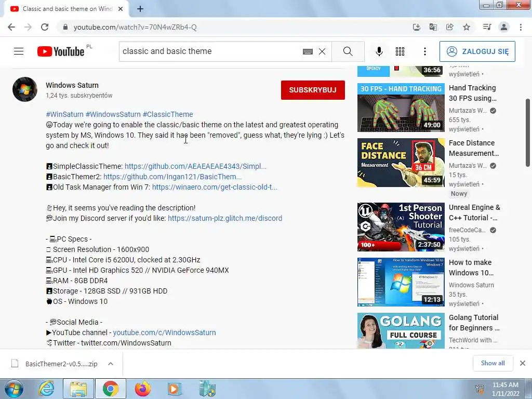
Task: Launch Firefox from taskbar
Action: point(142,389)
